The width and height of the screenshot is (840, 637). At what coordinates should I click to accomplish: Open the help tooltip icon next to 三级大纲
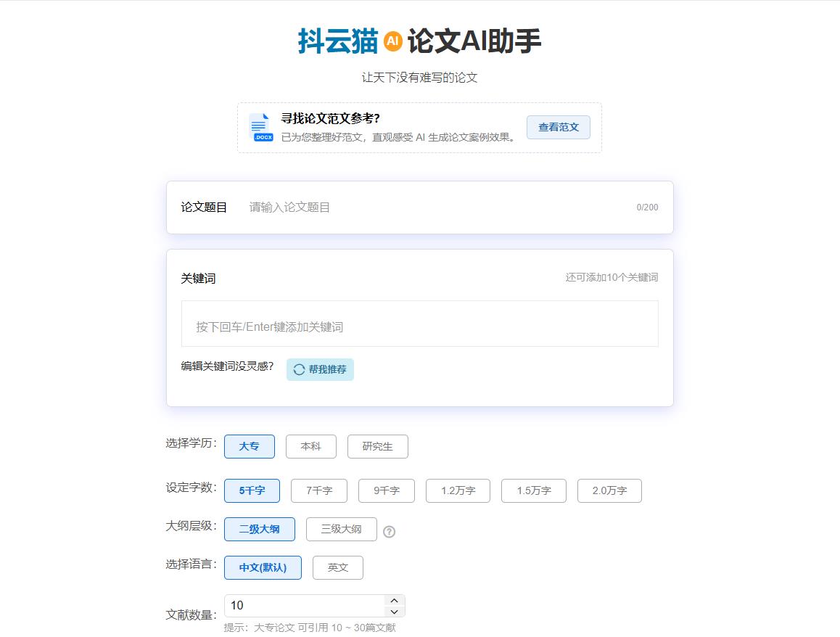[x=390, y=531]
